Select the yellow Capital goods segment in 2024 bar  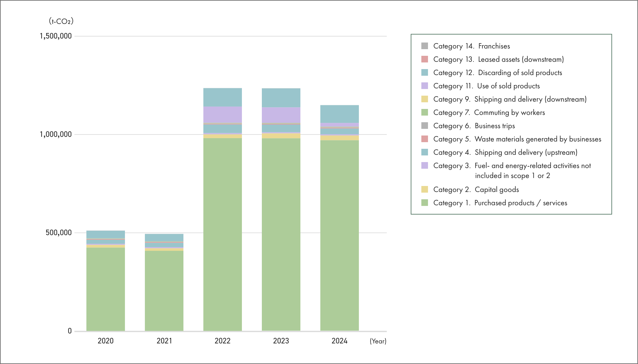(340, 138)
